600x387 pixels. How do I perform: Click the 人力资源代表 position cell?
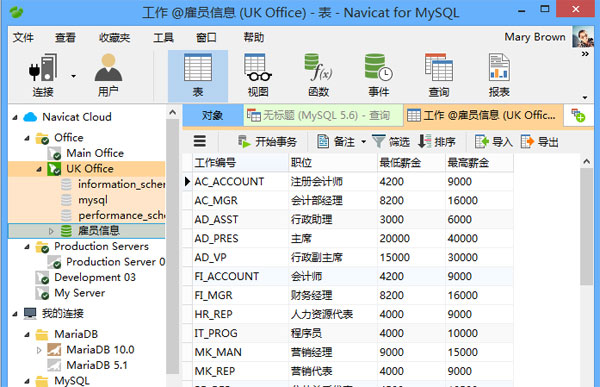pyautogui.click(x=333, y=314)
